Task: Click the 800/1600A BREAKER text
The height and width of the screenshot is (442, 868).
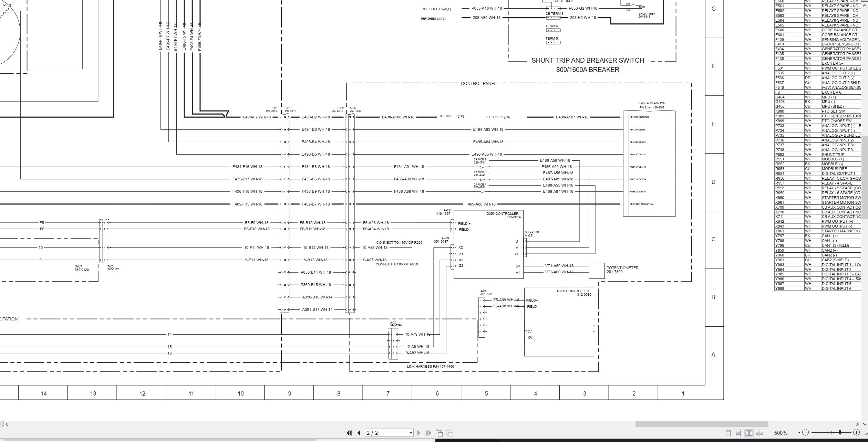Action: pyautogui.click(x=588, y=70)
